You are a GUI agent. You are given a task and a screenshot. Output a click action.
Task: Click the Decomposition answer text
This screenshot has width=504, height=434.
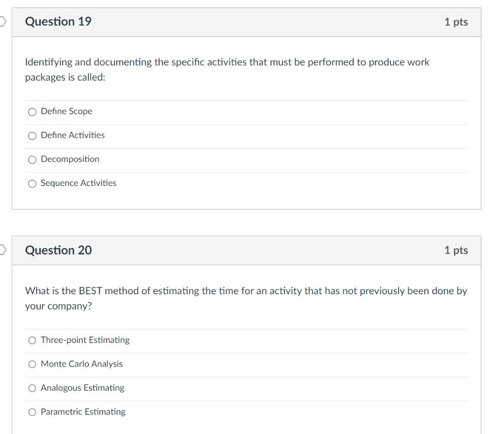point(70,159)
